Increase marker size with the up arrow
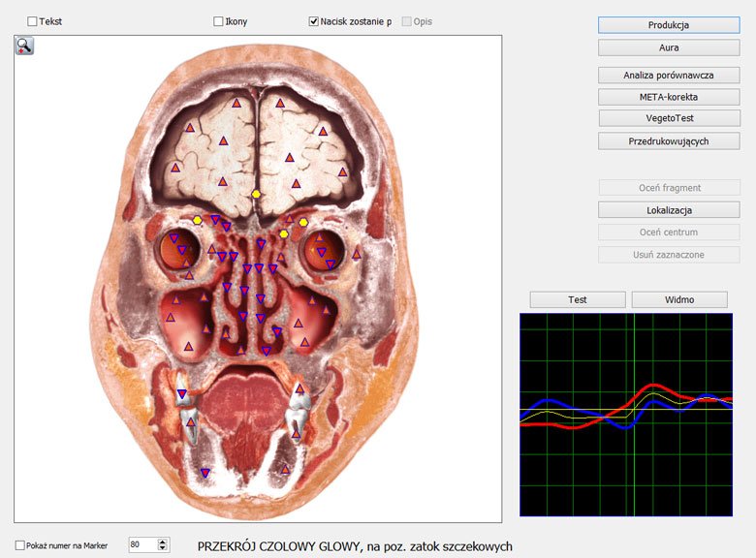Screen dimensions: 756x558 point(162,542)
